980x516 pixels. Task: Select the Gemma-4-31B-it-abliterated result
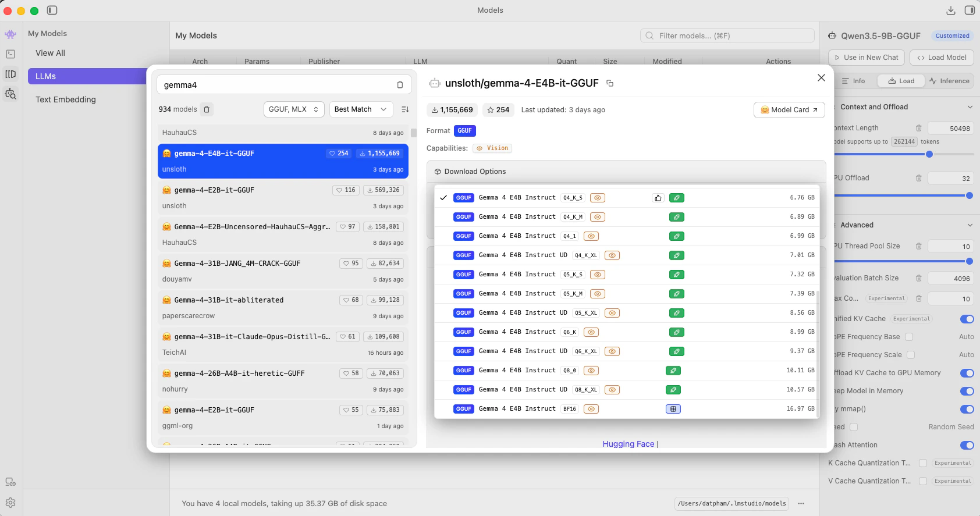click(x=283, y=308)
